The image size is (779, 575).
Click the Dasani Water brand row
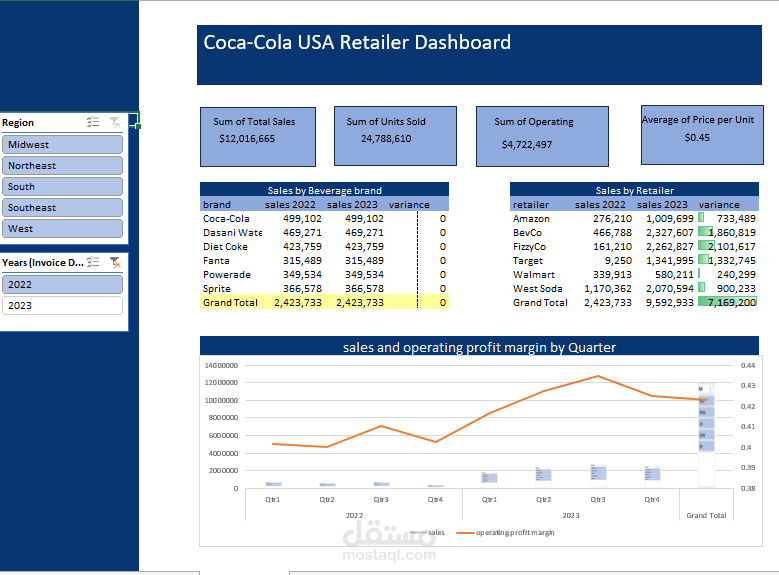click(233, 233)
